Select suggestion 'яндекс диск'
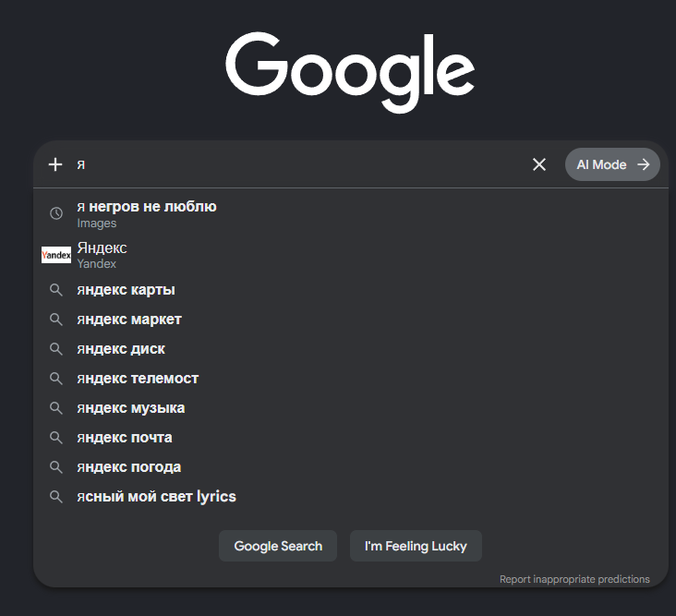Image resolution: width=676 pixels, height=616 pixels. (351, 349)
